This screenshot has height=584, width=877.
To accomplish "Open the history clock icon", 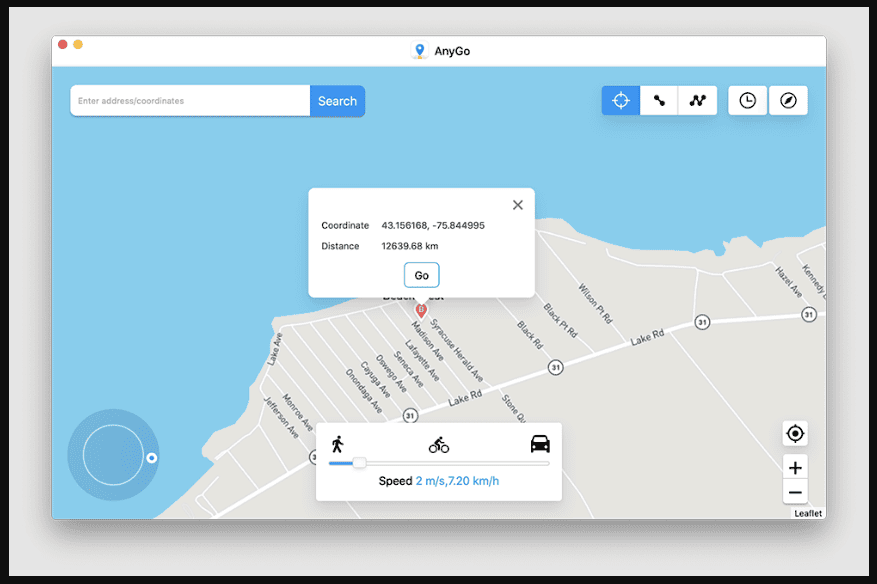I will [747, 101].
